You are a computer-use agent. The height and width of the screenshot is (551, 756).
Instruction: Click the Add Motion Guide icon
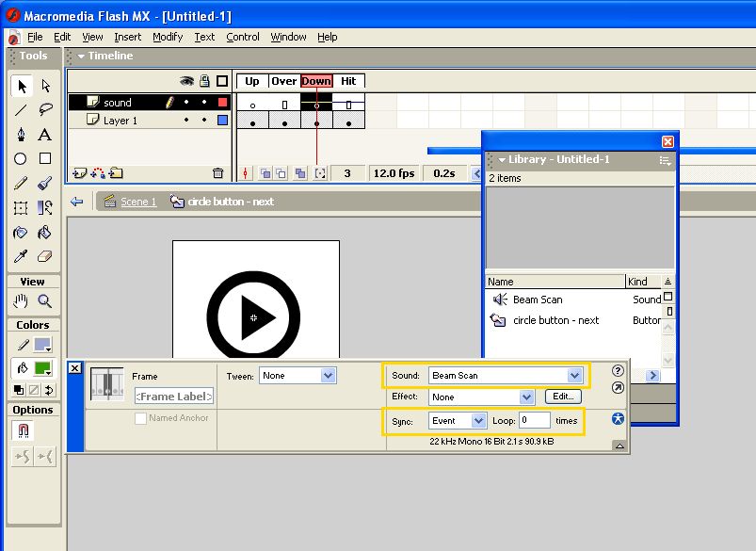(x=98, y=173)
